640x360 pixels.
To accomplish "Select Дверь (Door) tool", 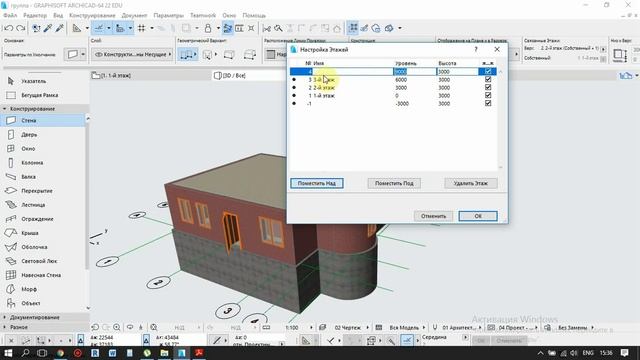I will pos(43,134).
